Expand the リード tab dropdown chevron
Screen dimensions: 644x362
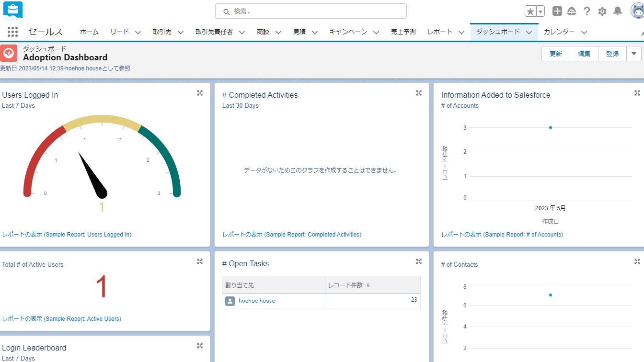[138, 33]
